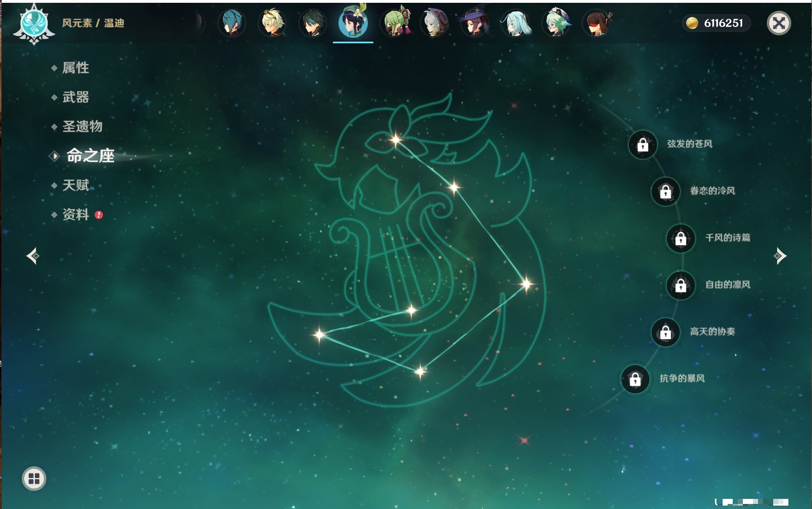Select Venti's highlighted avatar with the green beret

coord(353,22)
